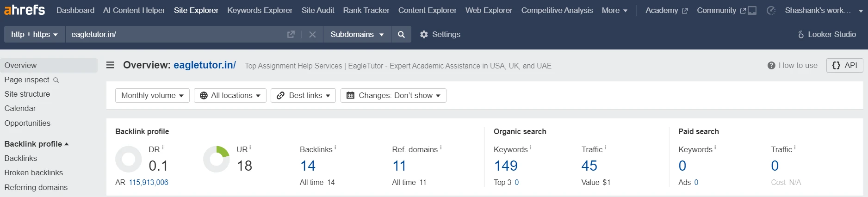Click the credits usage gauge icon
This screenshot has height=197, width=868.
(771, 10)
